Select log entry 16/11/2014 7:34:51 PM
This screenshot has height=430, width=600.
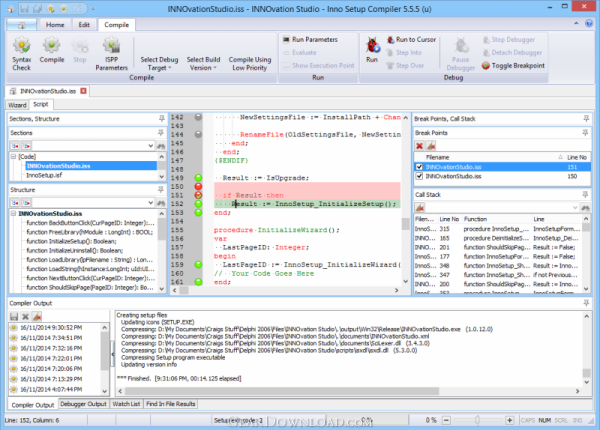click(x=51, y=338)
